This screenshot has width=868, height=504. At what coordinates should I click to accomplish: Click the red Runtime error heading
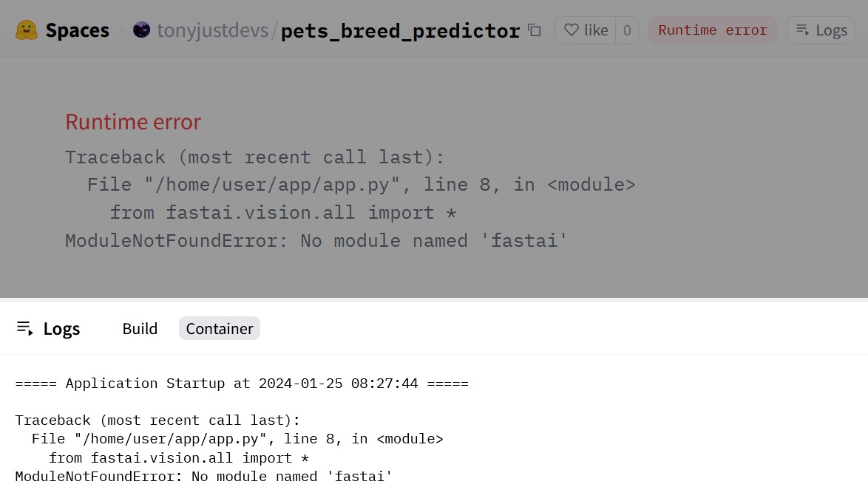(x=133, y=122)
